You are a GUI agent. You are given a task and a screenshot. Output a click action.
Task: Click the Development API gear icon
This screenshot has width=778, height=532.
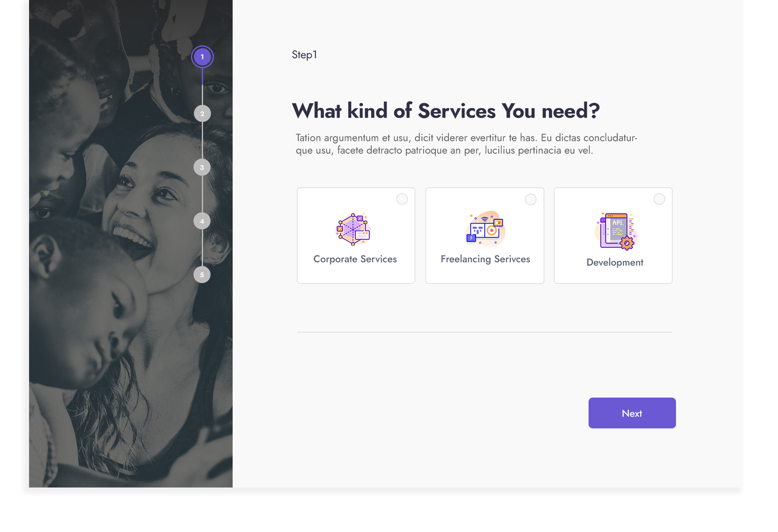tap(616, 231)
